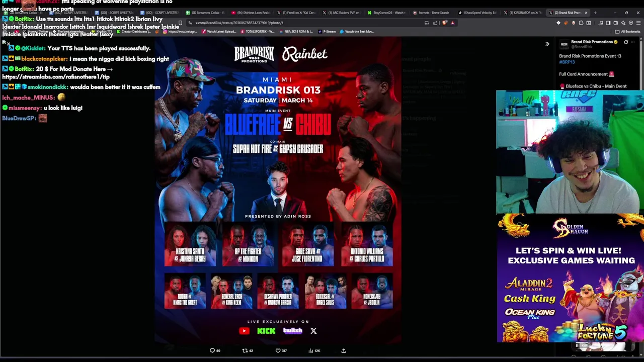
Task: Switch to the IShowSpeed Velocity Edit tab
Action: [x=477, y=13]
